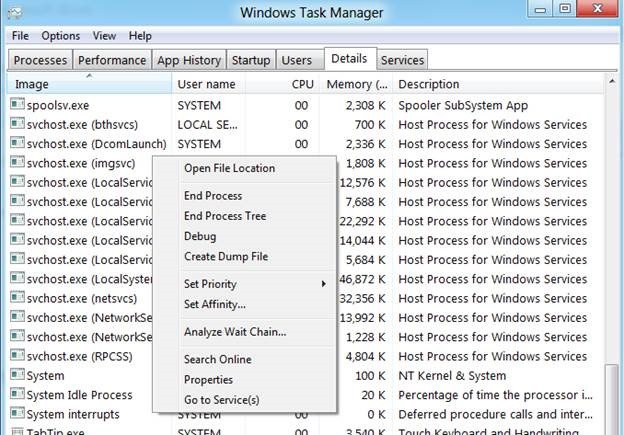The image size is (624, 435).
Task: Sort by the Image column header
Action: (90, 84)
